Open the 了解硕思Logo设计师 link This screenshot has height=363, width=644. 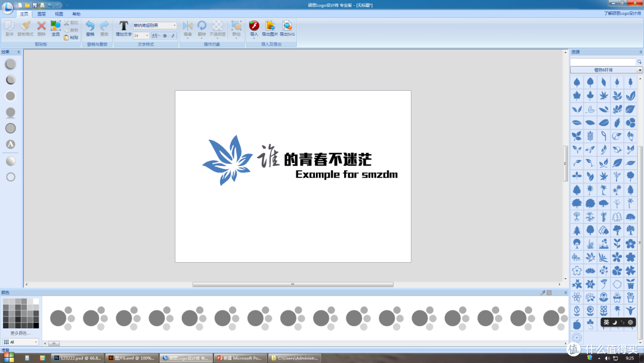tap(622, 14)
